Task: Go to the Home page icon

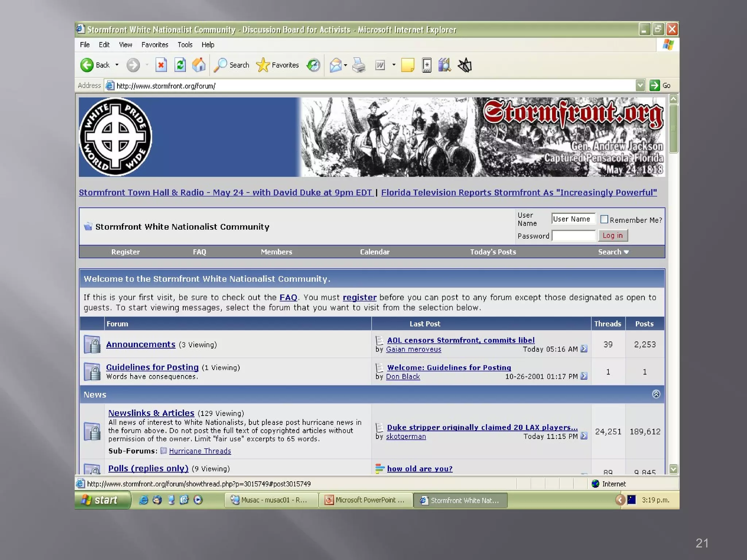Action: (x=199, y=65)
